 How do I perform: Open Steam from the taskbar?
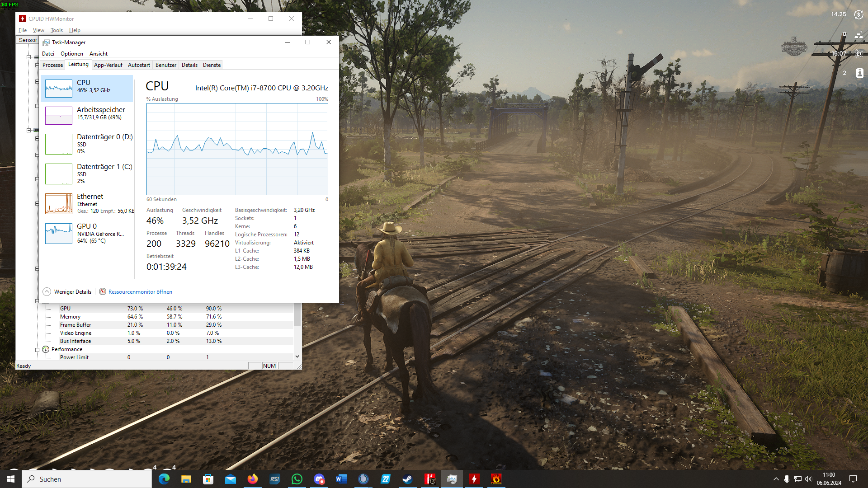tap(407, 479)
